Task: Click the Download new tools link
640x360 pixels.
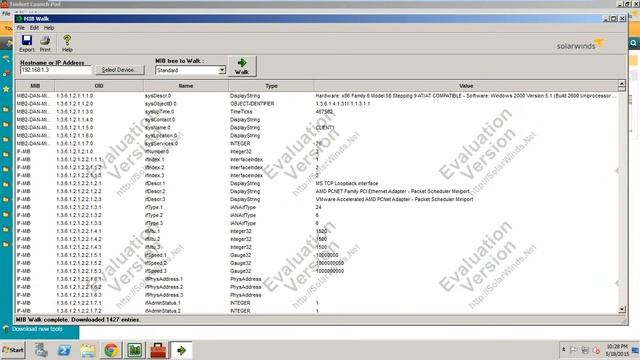Action: coord(37,329)
